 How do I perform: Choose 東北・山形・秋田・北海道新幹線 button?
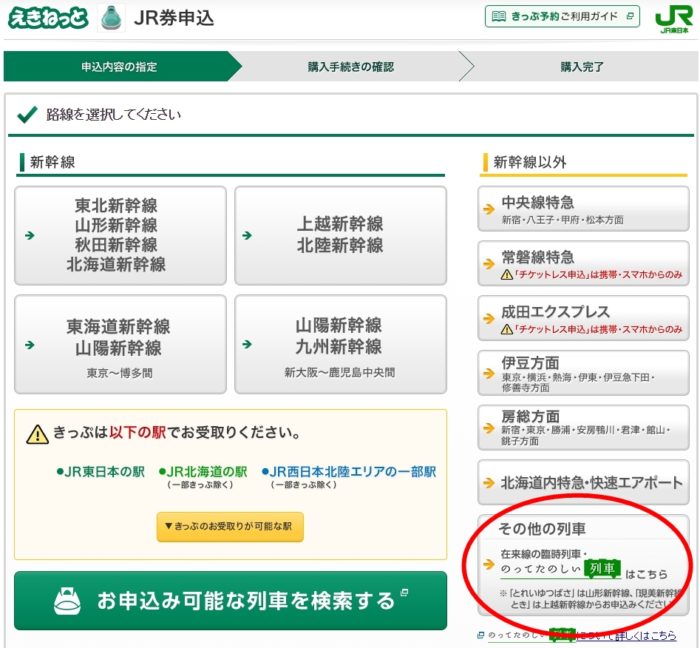120,235
